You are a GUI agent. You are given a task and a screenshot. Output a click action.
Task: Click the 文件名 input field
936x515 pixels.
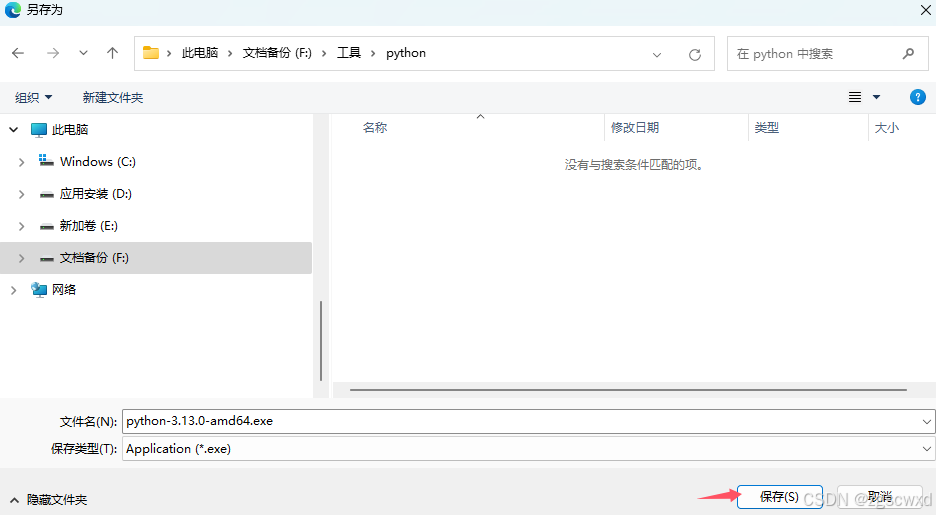[x=521, y=421]
